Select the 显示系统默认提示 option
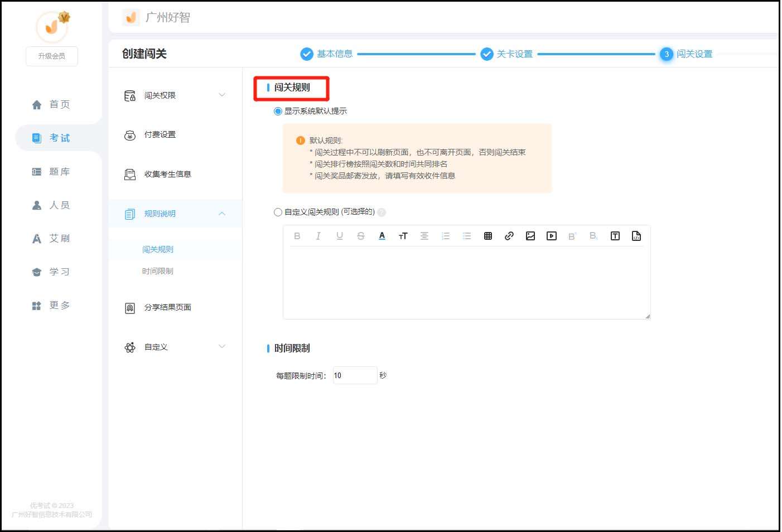Screen dimensions: 782x532 277,111
